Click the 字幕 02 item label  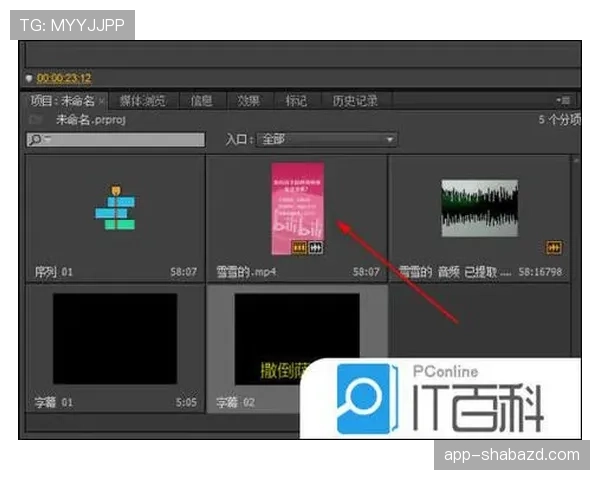pos(235,402)
